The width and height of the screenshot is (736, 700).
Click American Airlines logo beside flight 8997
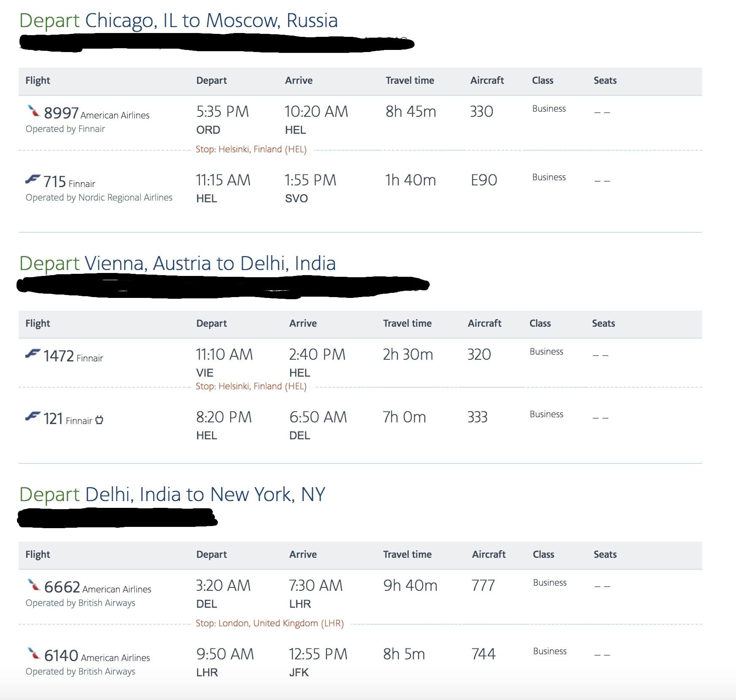[33, 111]
